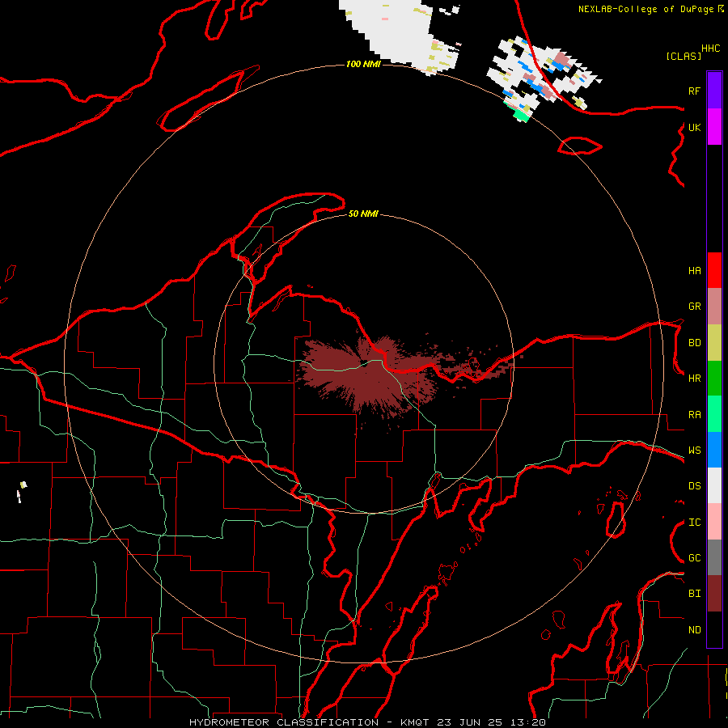Click the RF purple legend swatch

tap(714, 91)
